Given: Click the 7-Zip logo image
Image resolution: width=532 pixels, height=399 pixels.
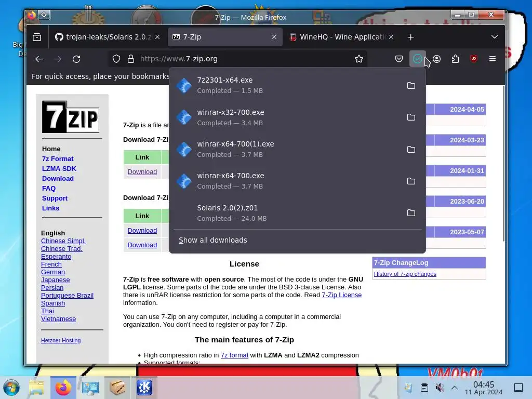Looking at the screenshot, I should [x=71, y=117].
